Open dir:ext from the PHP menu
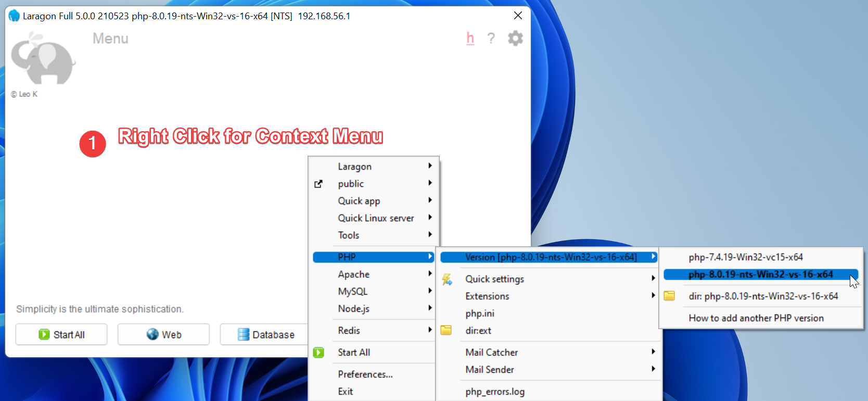868x401 pixels. click(x=549, y=331)
